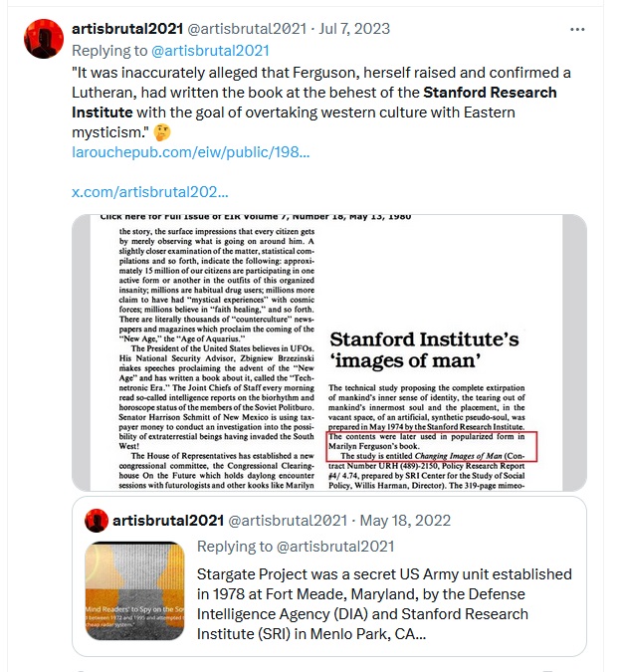Open the larouchepub.com/eiw/public link
622x672 pixels.
click(191, 152)
